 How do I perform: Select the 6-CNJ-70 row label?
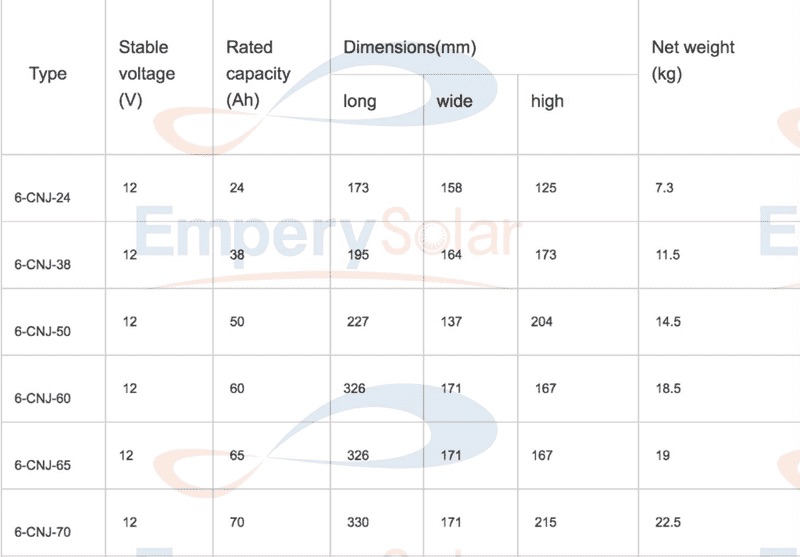tap(42, 532)
